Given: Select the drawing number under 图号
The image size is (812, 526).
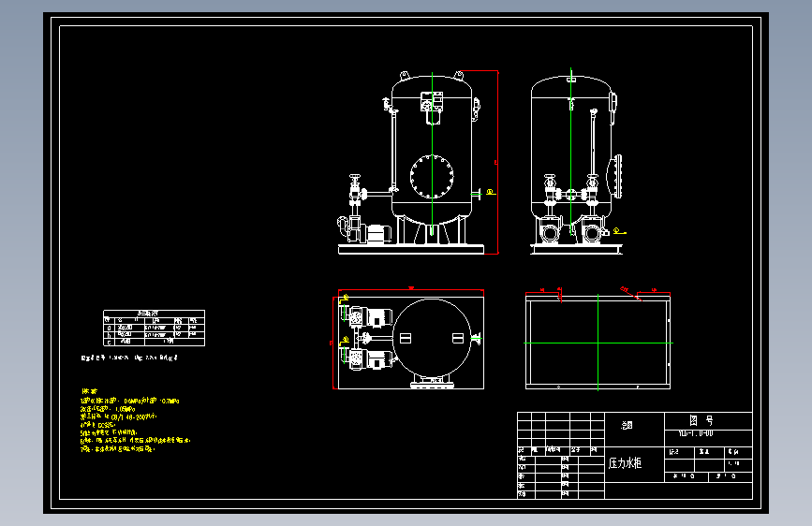Looking at the screenshot, I should [x=696, y=433].
